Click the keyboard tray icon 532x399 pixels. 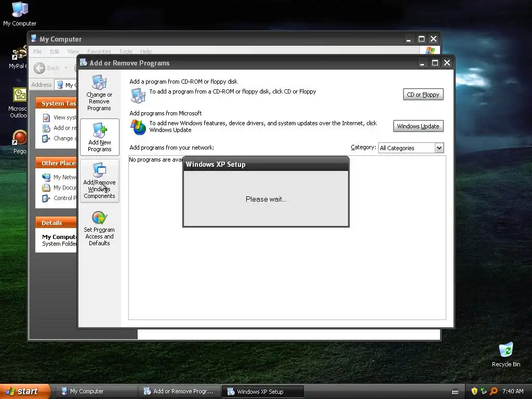pyautogui.click(x=455, y=392)
